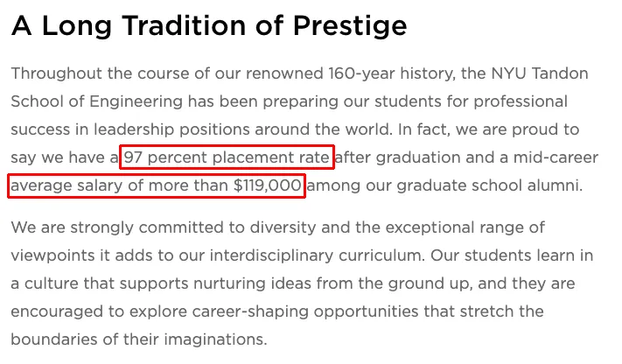Click the "$119,000" salary figure

tap(268, 185)
